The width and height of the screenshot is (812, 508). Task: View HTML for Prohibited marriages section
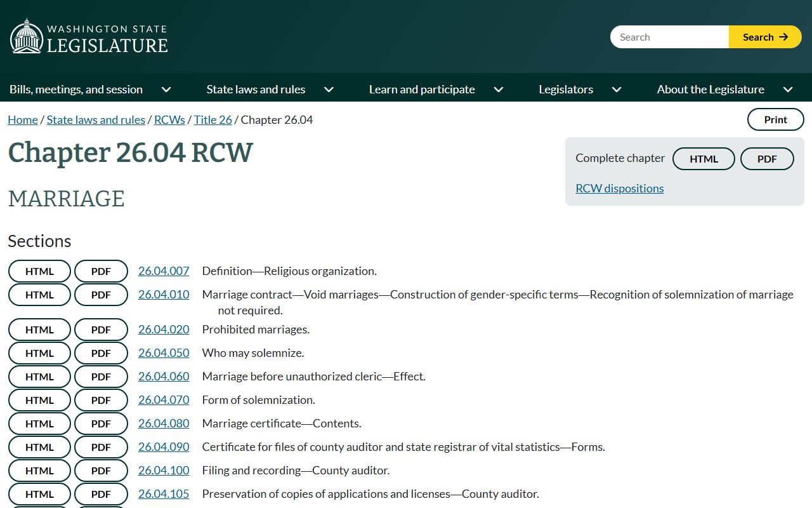click(x=39, y=330)
